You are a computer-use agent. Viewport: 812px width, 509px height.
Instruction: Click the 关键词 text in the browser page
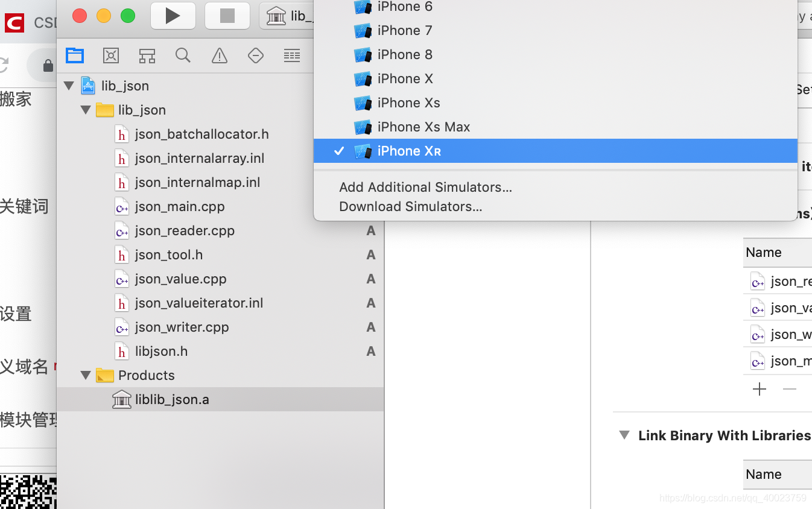(24, 206)
